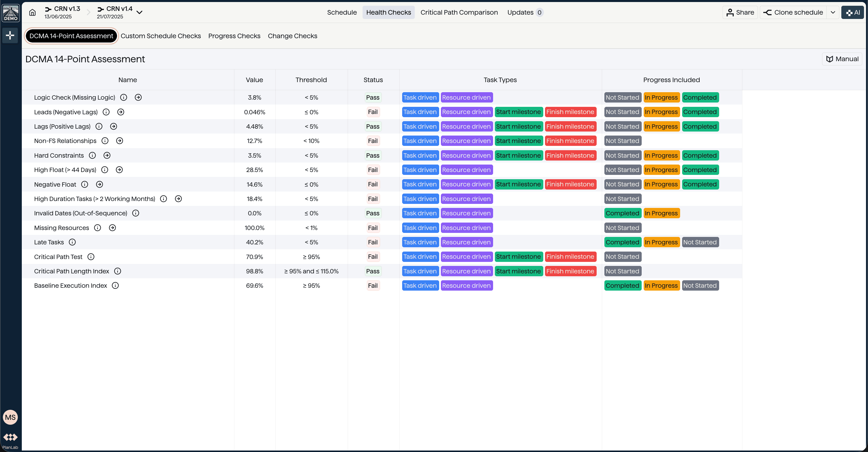Open the Manual
868x452 pixels.
point(842,59)
